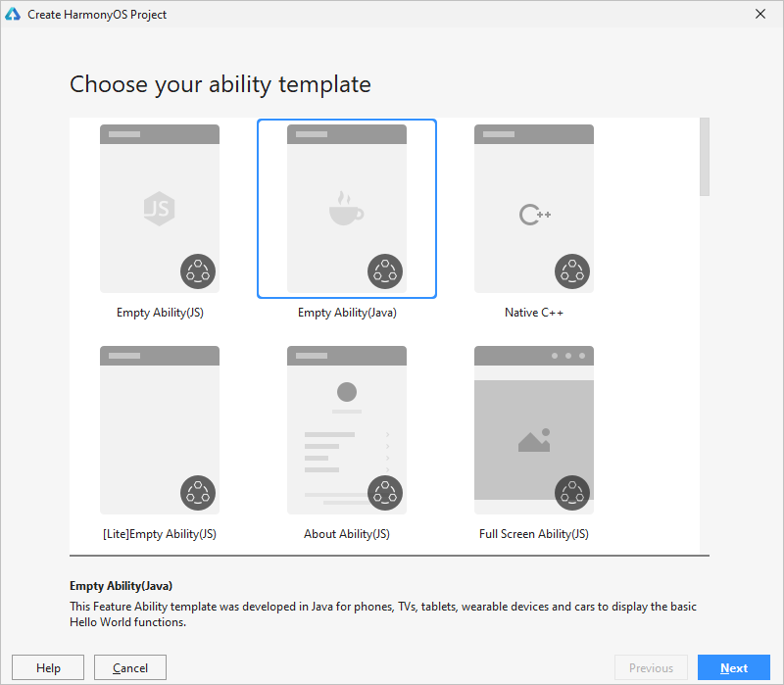784x685 pixels.
Task: Click distributed badge icon on Full Screen Ability(JS)
Action: tap(572, 493)
